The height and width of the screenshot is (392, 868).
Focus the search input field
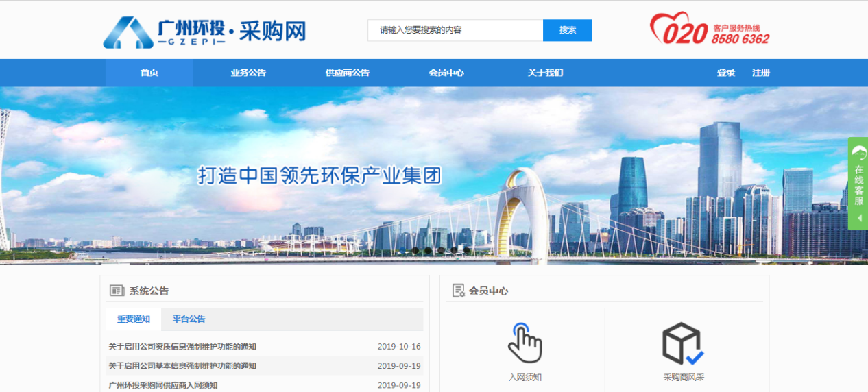click(x=455, y=30)
